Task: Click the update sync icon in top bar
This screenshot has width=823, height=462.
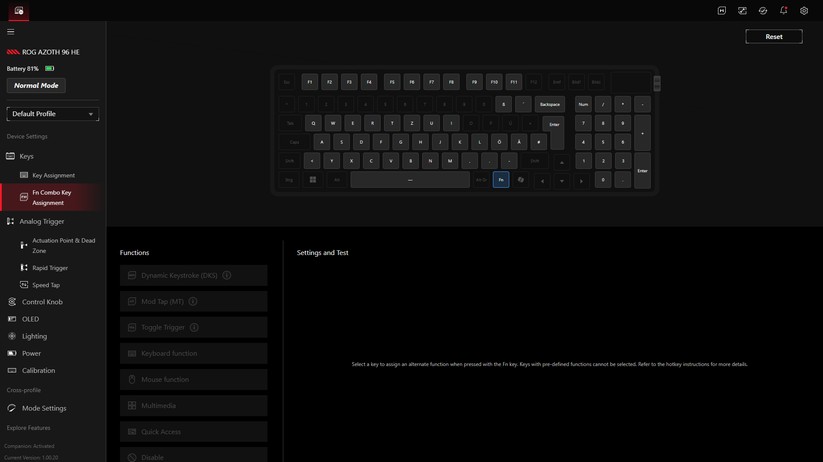Action: coord(763,11)
